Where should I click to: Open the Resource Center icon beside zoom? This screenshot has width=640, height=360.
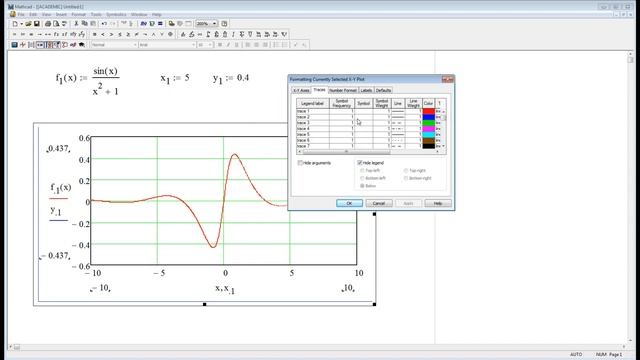click(224, 24)
